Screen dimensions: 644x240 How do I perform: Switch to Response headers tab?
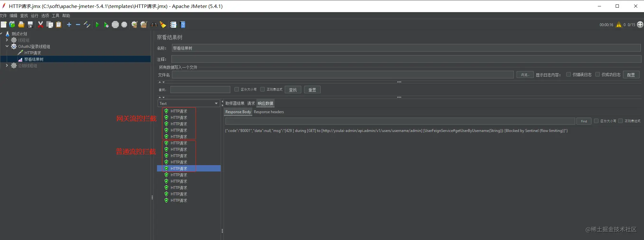click(x=269, y=112)
